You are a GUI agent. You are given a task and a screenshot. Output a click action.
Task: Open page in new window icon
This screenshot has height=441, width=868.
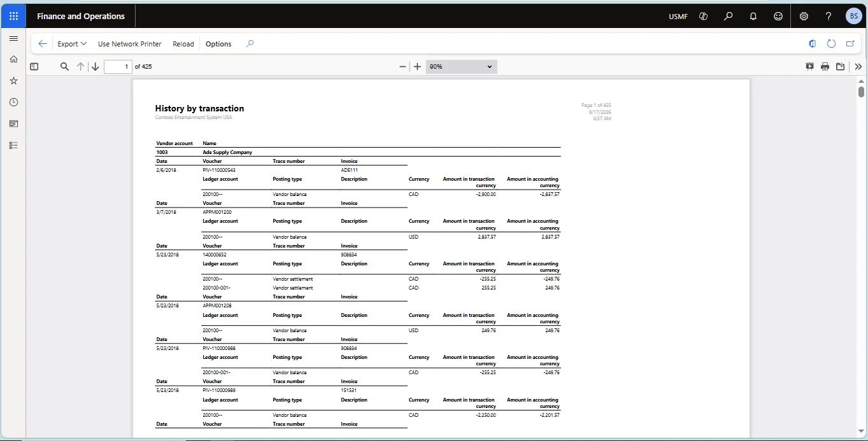pyautogui.click(x=850, y=44)
